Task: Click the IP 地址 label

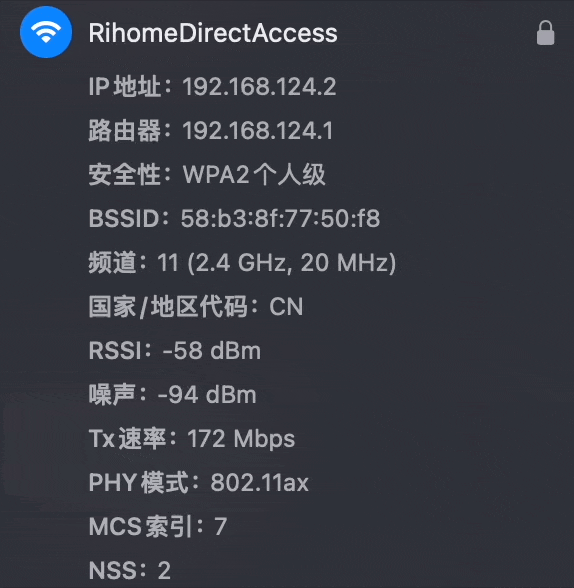Action: pyautogui.click(x=125, y=87)
